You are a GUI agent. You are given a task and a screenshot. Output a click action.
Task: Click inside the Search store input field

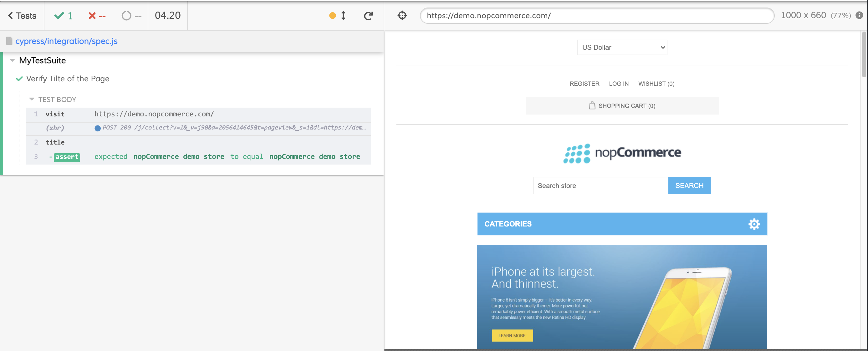600,185
